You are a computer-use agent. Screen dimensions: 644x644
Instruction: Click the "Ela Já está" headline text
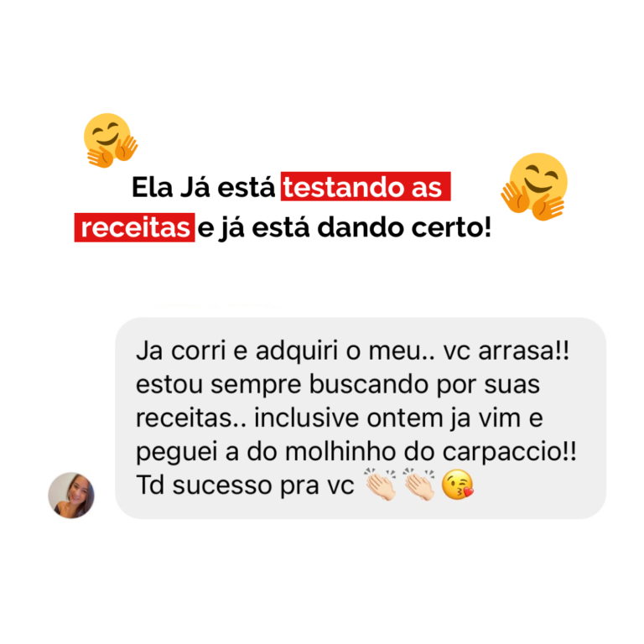click(203, 187)
